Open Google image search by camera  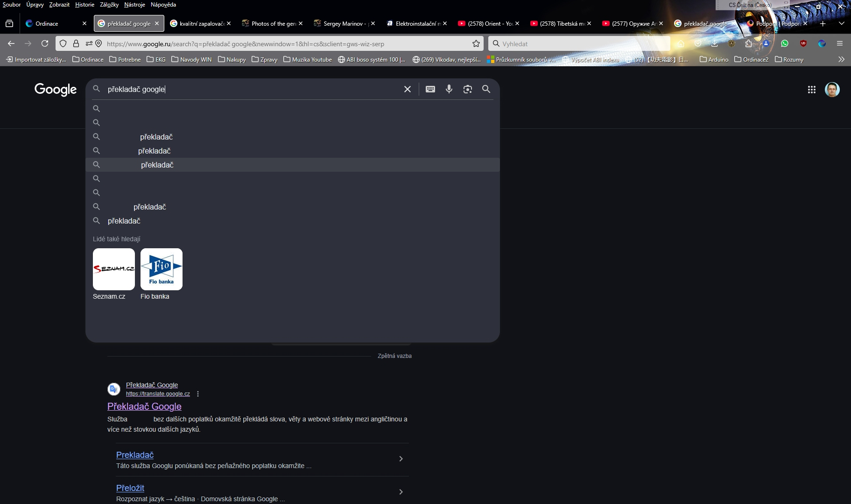[x=468, y=89]
